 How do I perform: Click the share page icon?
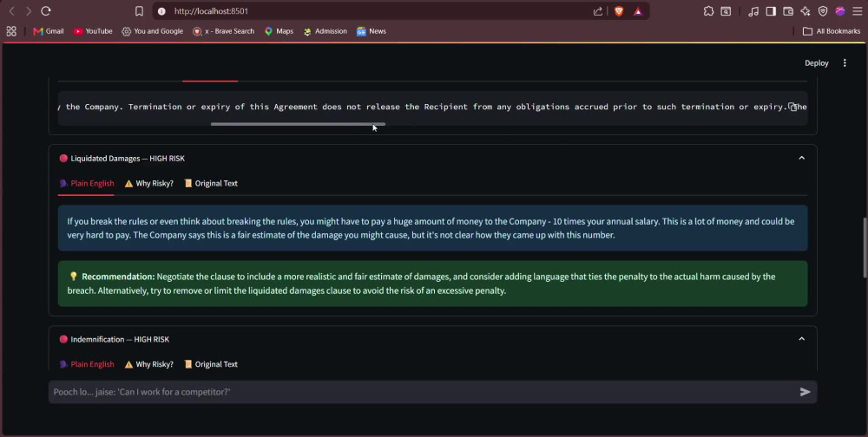coord(598,11)
